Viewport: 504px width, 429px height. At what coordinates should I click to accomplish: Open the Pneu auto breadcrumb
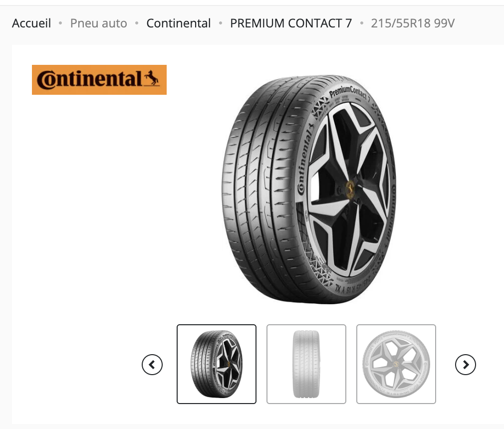[x=98, y=23]
